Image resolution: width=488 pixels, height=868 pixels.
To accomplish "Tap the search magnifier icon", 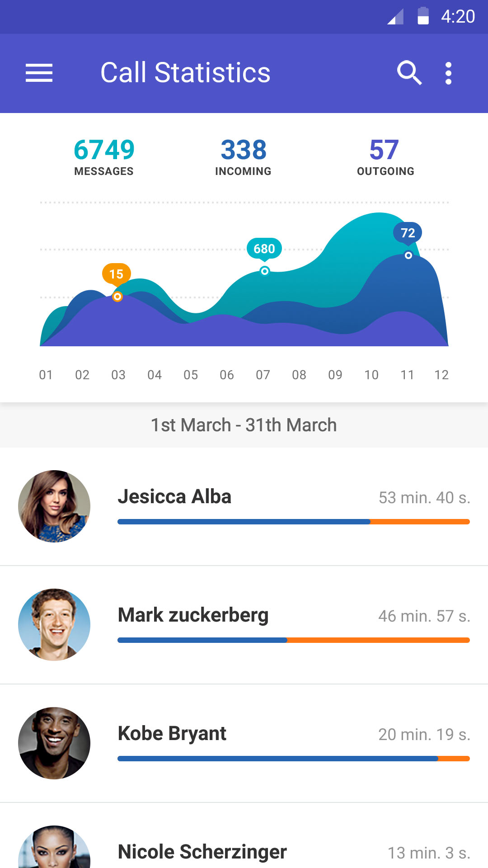I will click(409, 72).
